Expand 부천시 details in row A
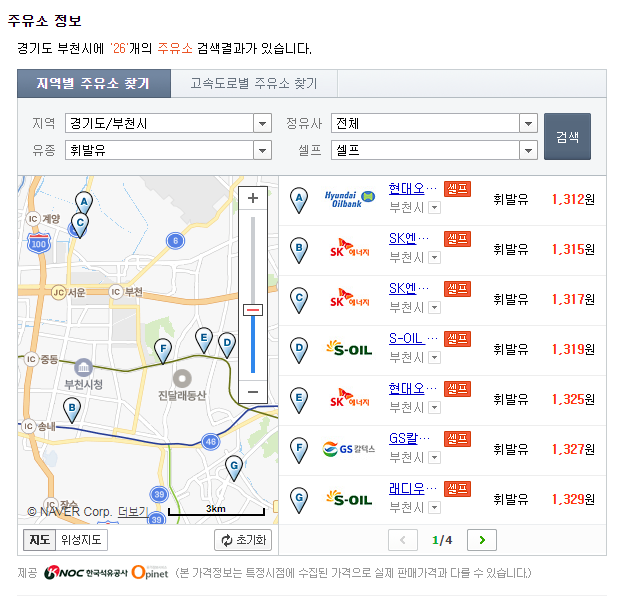 tap(435, 208)
